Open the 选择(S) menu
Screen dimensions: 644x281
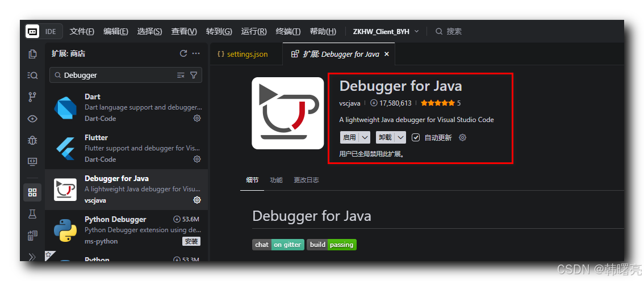[149, 32]
